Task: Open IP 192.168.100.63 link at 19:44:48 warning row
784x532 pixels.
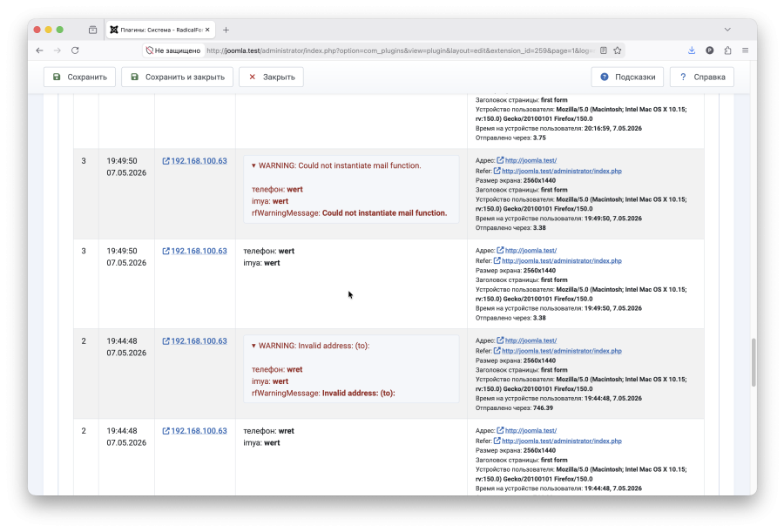Action: (194, 341)
